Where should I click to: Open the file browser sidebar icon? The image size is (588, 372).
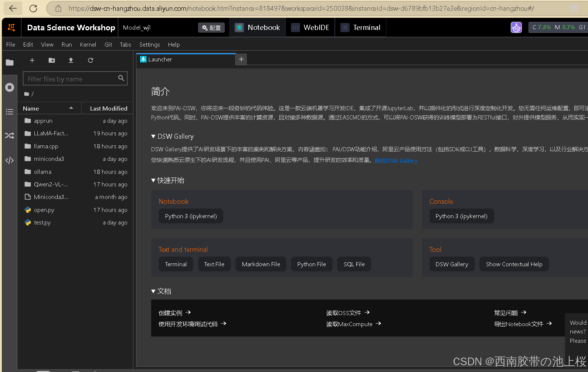pos(10,62)
